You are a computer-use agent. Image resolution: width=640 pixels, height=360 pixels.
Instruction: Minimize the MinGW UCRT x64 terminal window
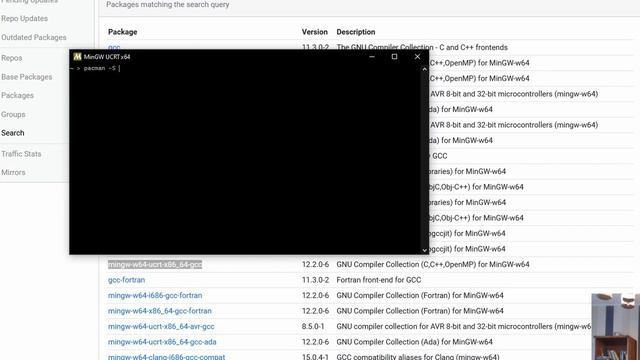click(371, 57)
